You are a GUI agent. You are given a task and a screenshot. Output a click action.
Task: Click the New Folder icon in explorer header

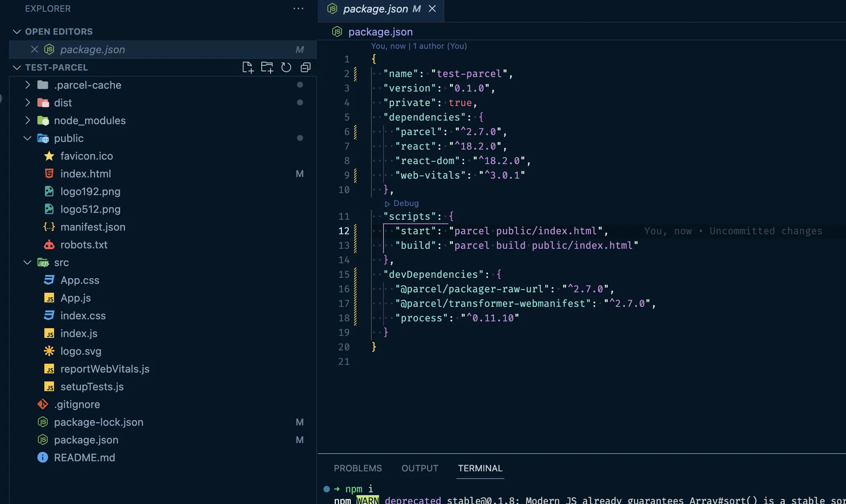click(267, 67)
